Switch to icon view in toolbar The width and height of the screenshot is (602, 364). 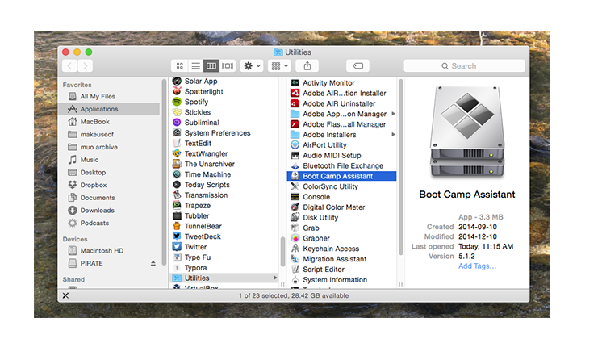click(x=180, y=66)
